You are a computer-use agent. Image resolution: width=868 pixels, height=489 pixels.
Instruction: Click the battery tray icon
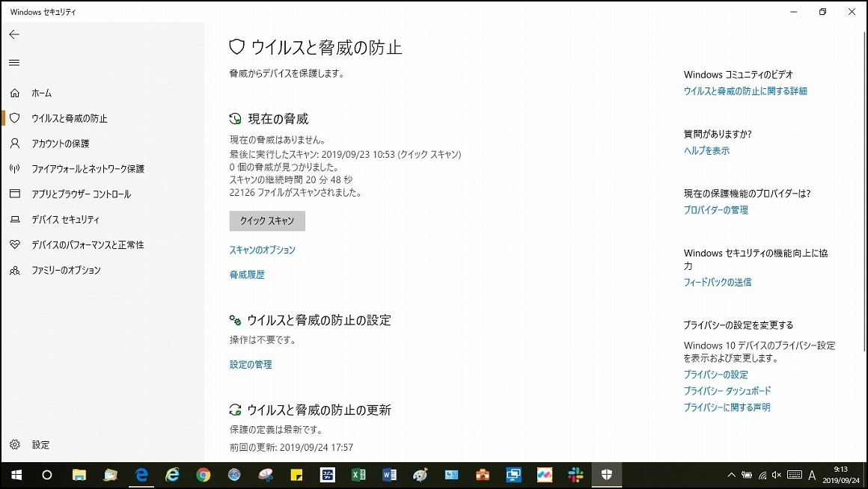747,476
